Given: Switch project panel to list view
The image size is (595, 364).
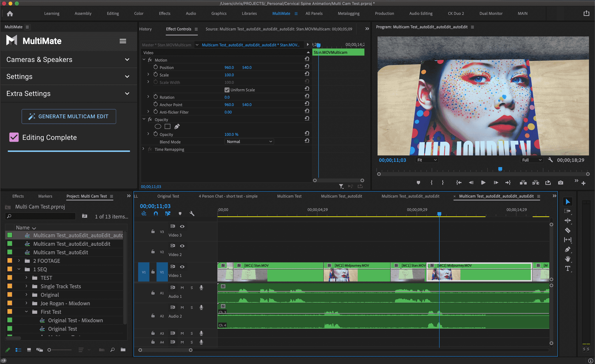Looking at the screenshot, I should pos(18,350).
